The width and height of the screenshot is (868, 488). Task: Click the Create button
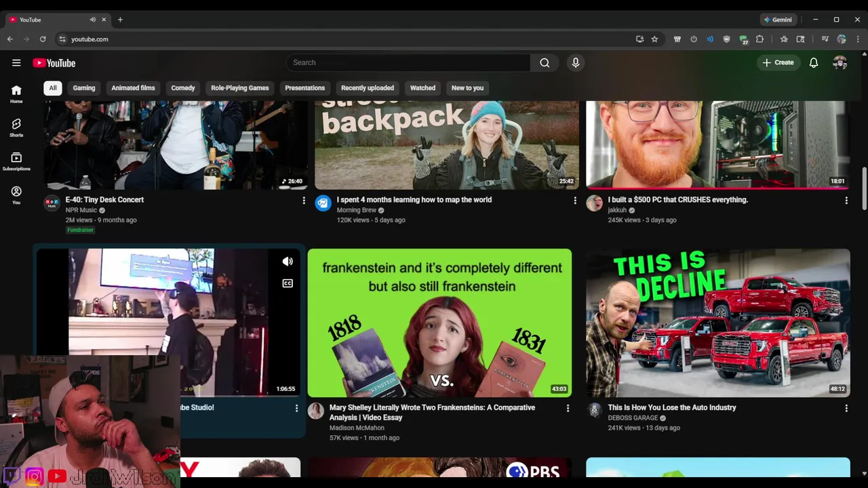click(778, 62)
